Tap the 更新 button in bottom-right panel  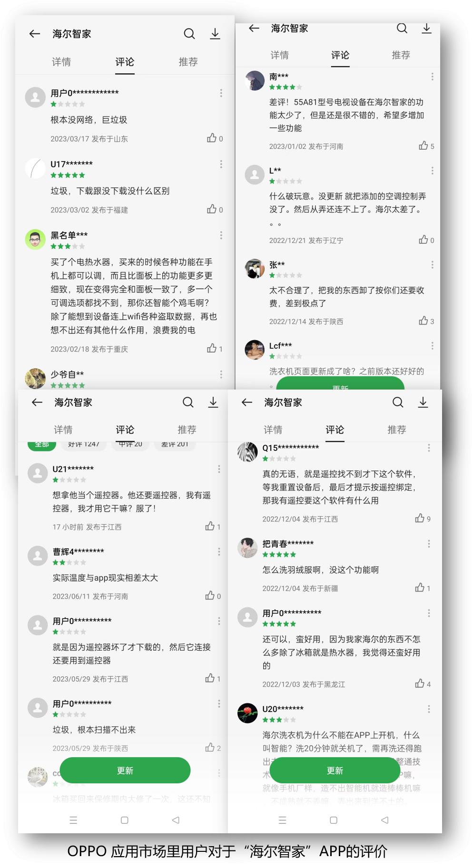tap(335, 770)
